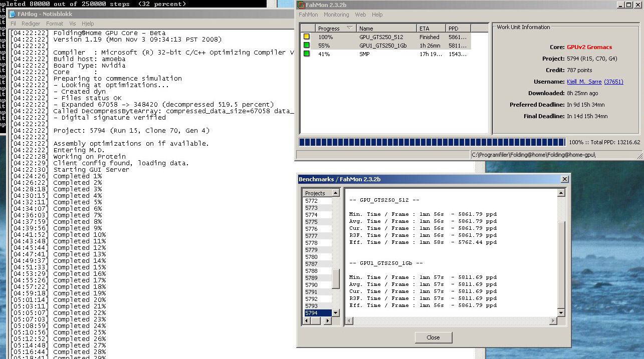Select project 5793 in Projects list
The width and height of the screenshot is (644, 359).
coord(317,306)
